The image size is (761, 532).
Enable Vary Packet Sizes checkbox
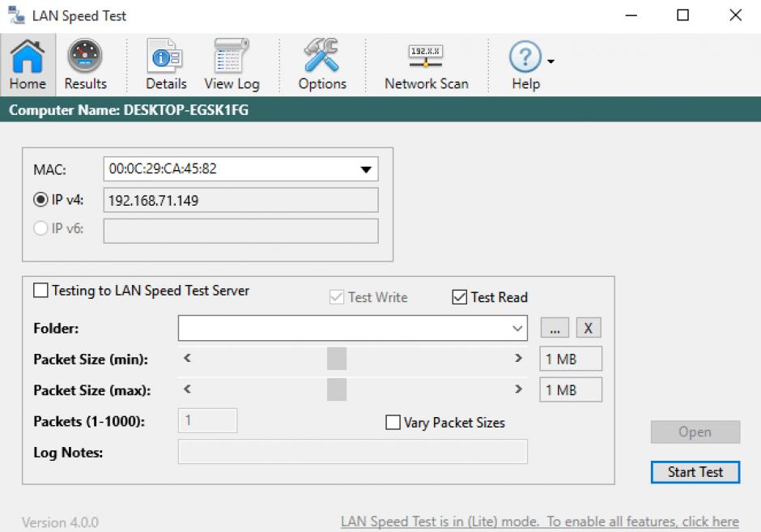coord(393,423)
